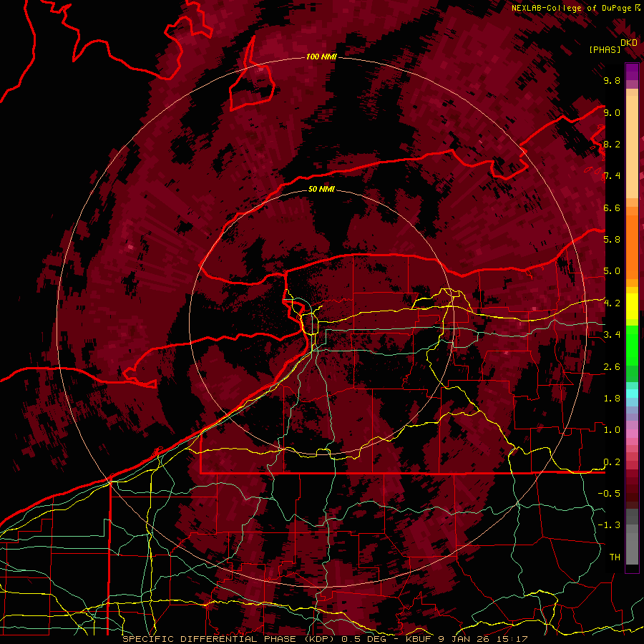The image size is (644, 644).
Task: Click the 1.8 legend value
Action: coord(612,399)
